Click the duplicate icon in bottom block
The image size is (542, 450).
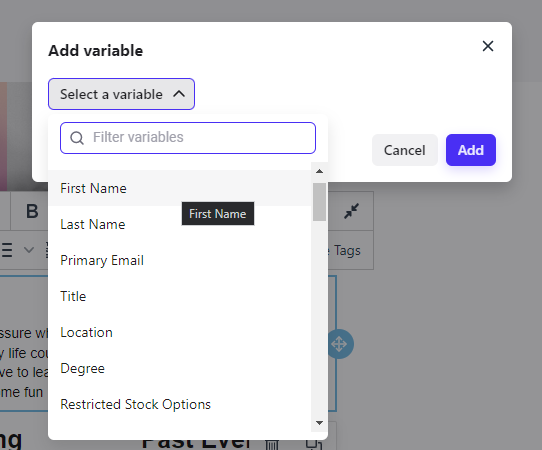314,444
